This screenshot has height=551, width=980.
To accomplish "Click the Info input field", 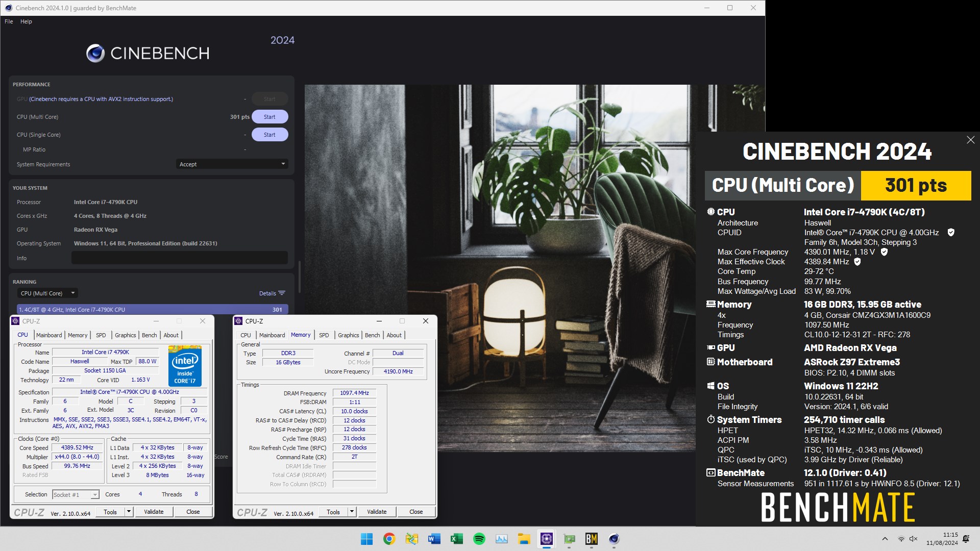I will [x=180, y=258].
